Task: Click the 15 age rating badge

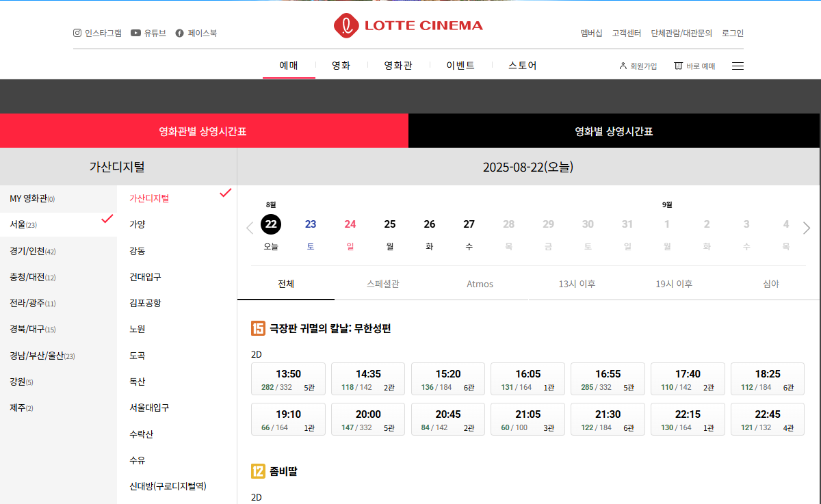Action: [258, 329]
